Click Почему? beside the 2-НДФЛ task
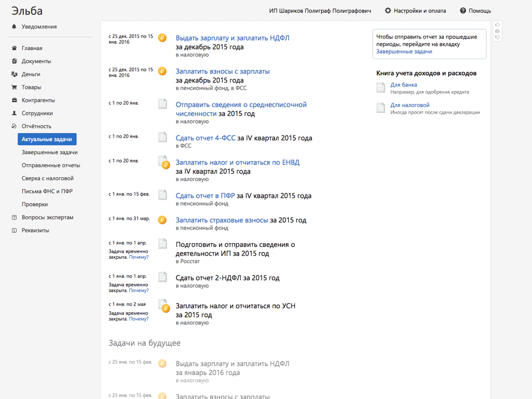532x399 pixels. point(139,290)
